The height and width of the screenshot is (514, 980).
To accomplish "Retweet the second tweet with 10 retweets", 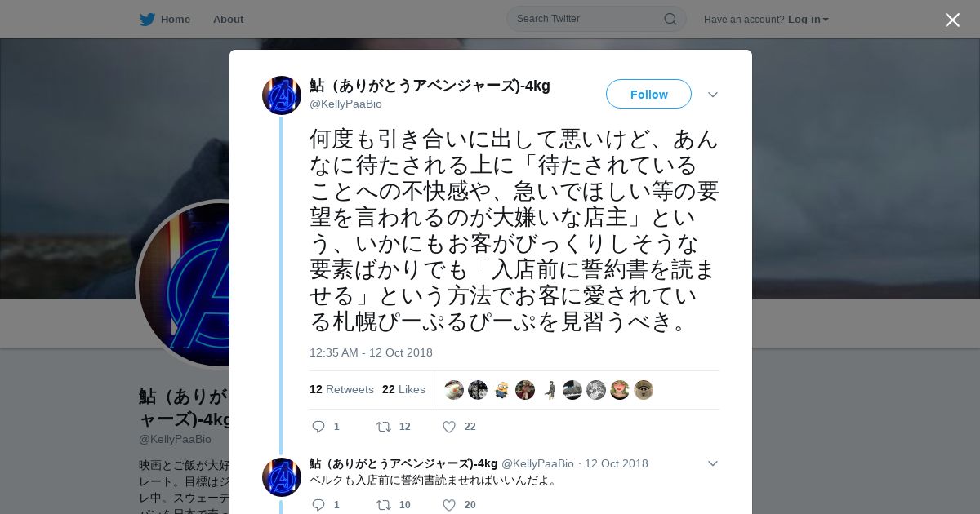I will pos(384,505).
